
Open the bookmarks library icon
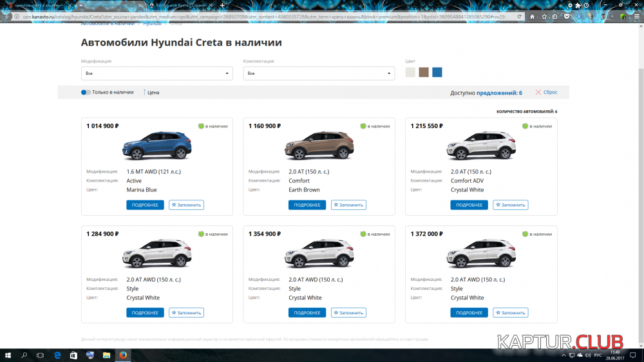pyautogui.click(x=555, y=17)
